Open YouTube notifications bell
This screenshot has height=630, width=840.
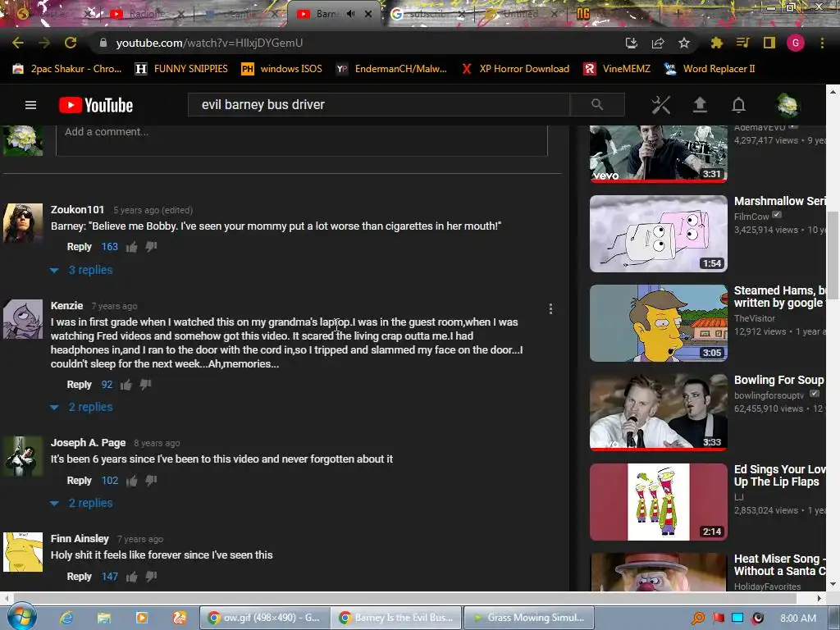pos(739,105)
